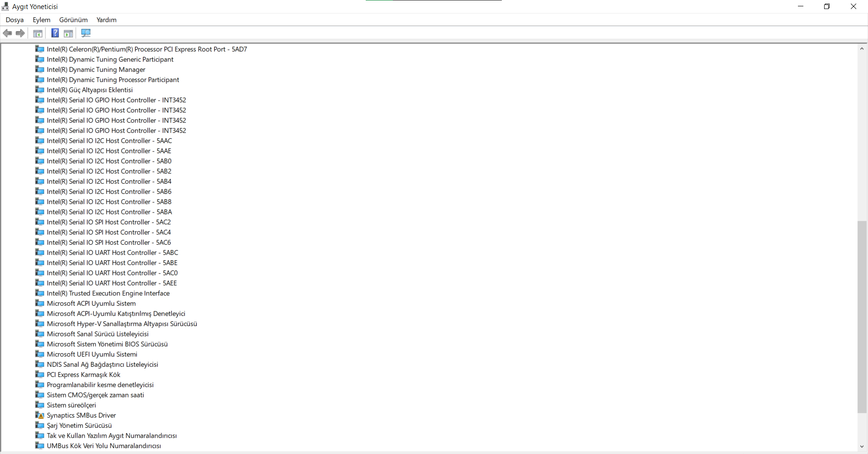Select I2C Host Controller - 5AAE
868x454 pixels.
tap(109, 151)
